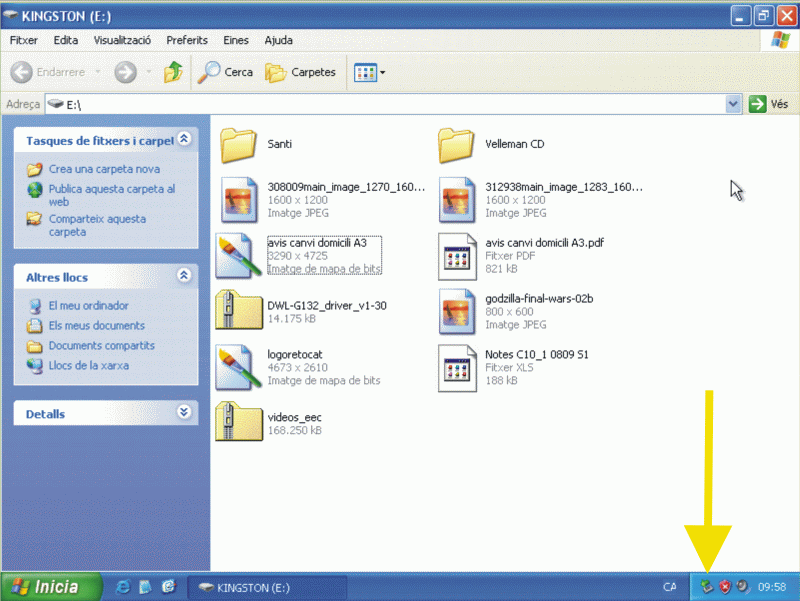Image resolution: width=800 pixels, height=601 pixels.
Task: Collapse the Altres llocs panel
Action: pyautogui.click(x=184, y=276)
